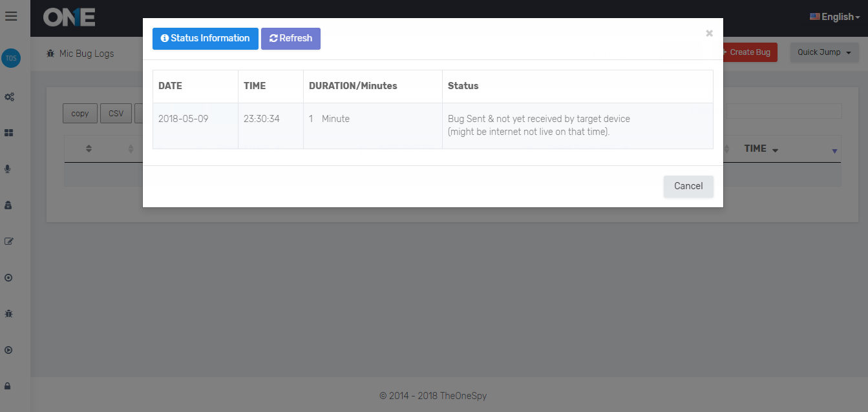Open the settings gears sidebar icon
Viewport: 868px width, 412px height.
pyautogui.click(x=9, y=97)
